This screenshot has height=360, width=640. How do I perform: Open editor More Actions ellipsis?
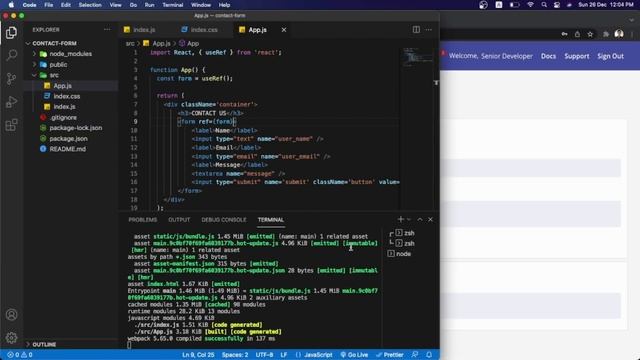coord(429,29)
